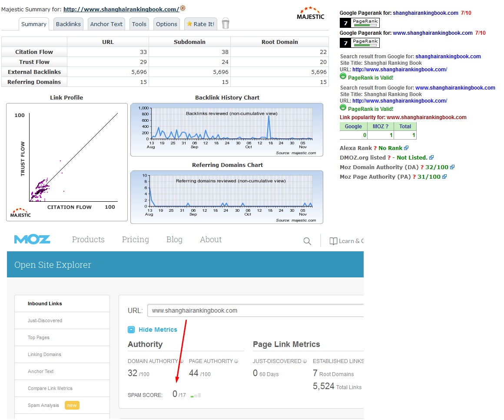This screenshot has height=420, width=504.
Task: Click the info icon beside Just-Discovered label
Action: 304,361
